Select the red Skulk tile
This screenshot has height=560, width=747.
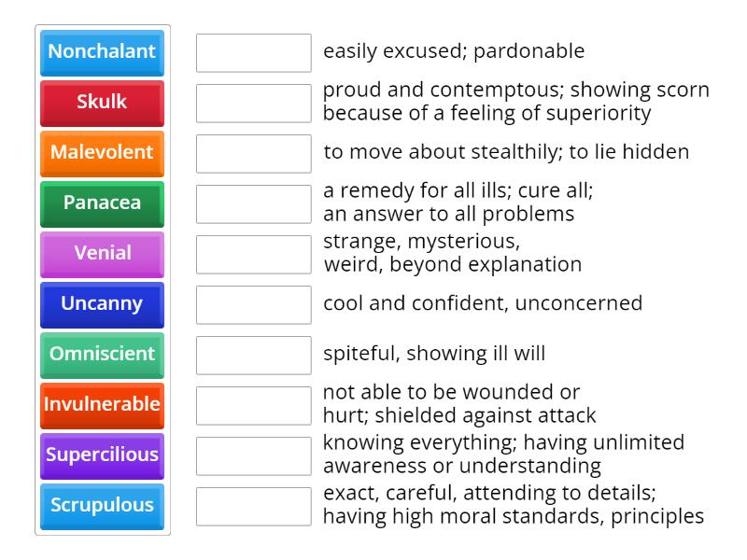[x=103, y=102]
